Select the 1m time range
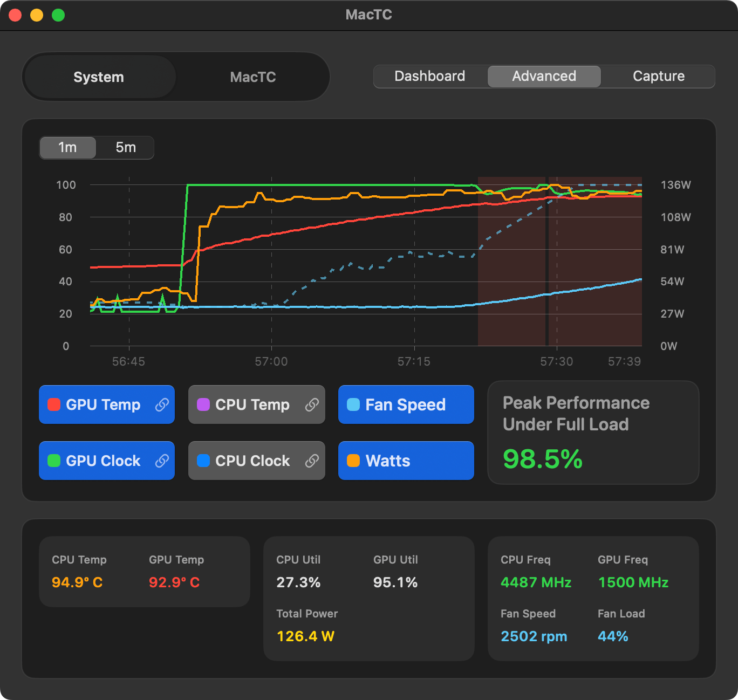The image size is (738, 700). tap(67, 148)
